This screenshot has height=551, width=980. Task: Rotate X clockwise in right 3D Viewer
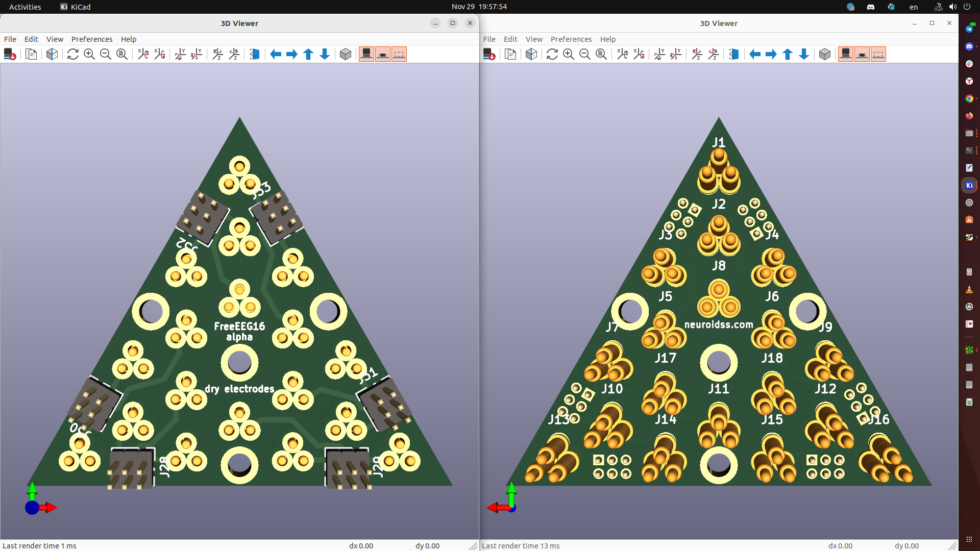623,54
